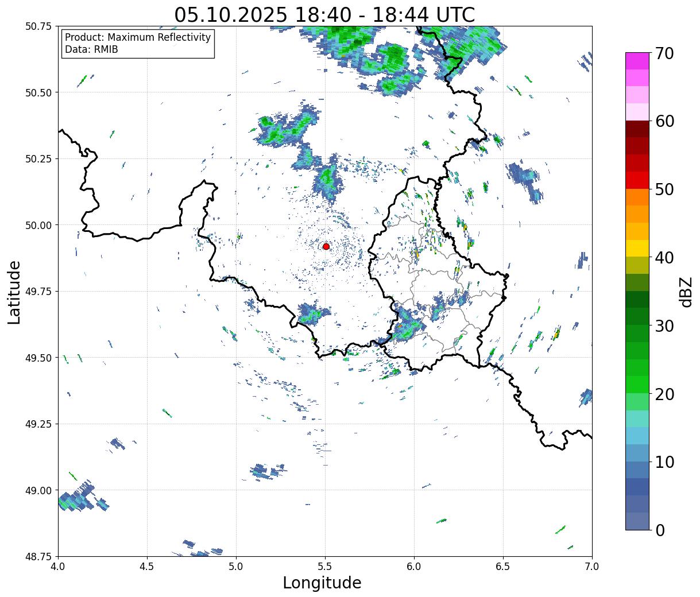700x597 pixels.
Task: Click the colorbar tick label 30
Action: (x=664, y=326)
